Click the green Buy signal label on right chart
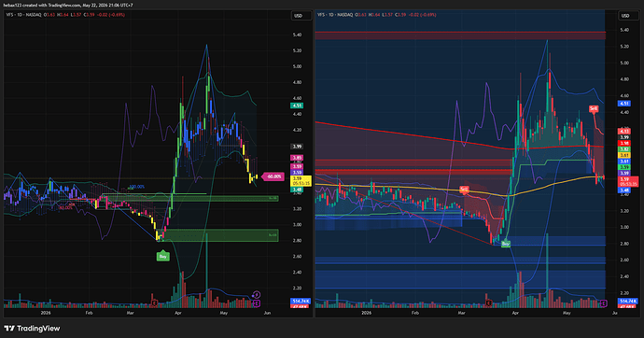The height and width of the screenshot is (338, 644). (x=506, y=244)
